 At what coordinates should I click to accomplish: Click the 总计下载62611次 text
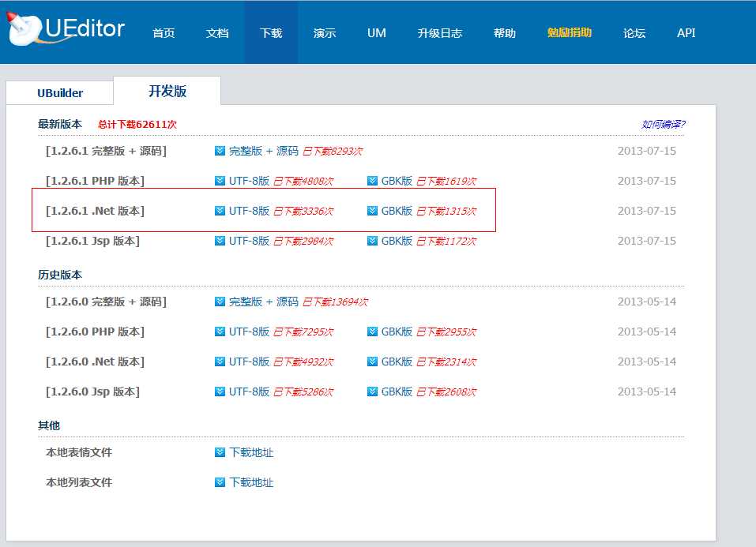[x=137, y=125]
